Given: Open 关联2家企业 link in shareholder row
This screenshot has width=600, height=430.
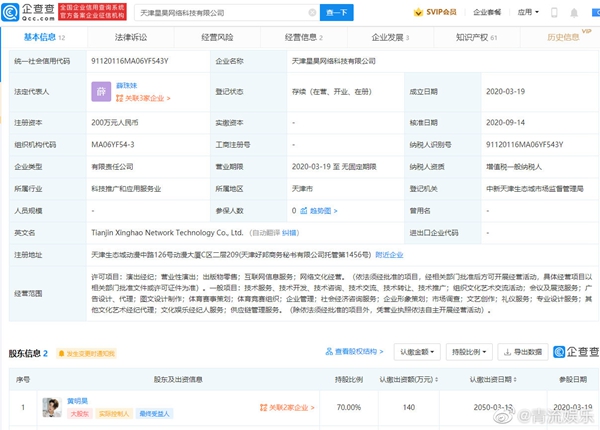Looking at the screenshot, I should [x=287, y=408].
